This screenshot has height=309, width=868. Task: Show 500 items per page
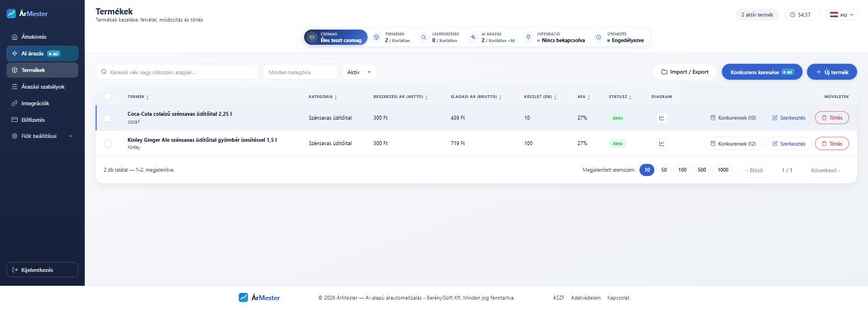701,170
